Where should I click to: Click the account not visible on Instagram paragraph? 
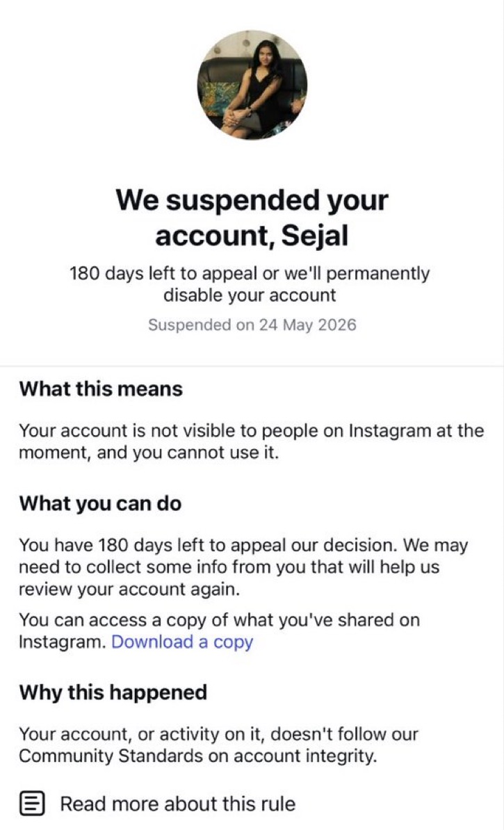252,441
